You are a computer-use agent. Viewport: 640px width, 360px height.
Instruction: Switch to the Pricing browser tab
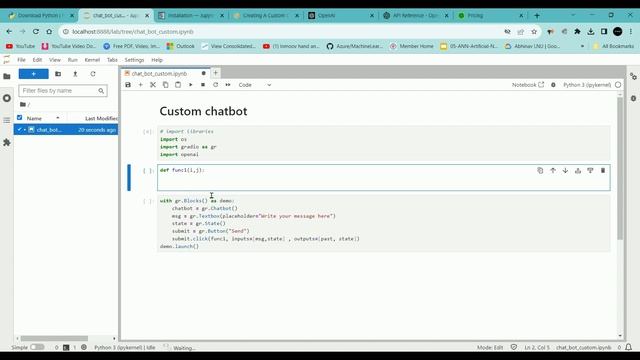490,16
